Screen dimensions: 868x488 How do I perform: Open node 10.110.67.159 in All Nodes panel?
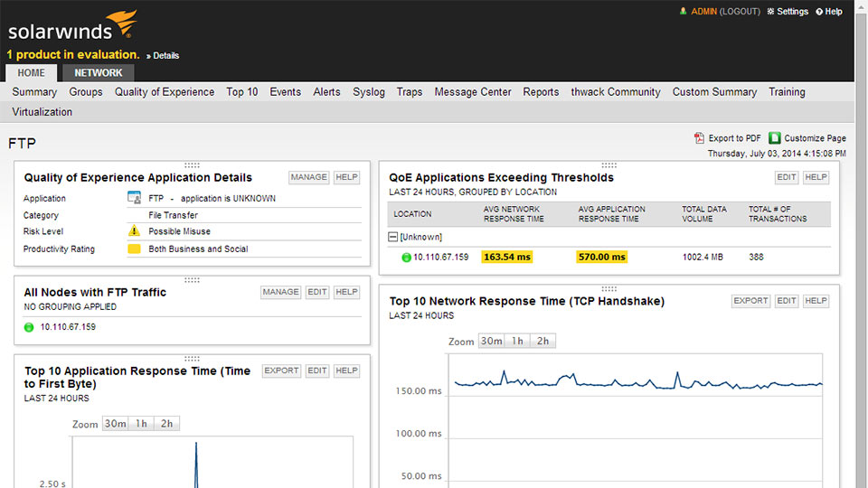click(x=68, y=327)
